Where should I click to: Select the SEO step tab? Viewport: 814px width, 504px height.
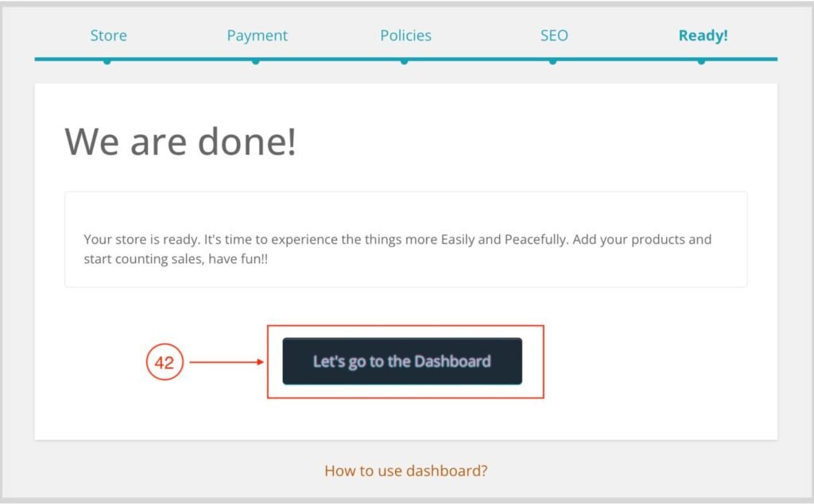[x=554, y=36]
